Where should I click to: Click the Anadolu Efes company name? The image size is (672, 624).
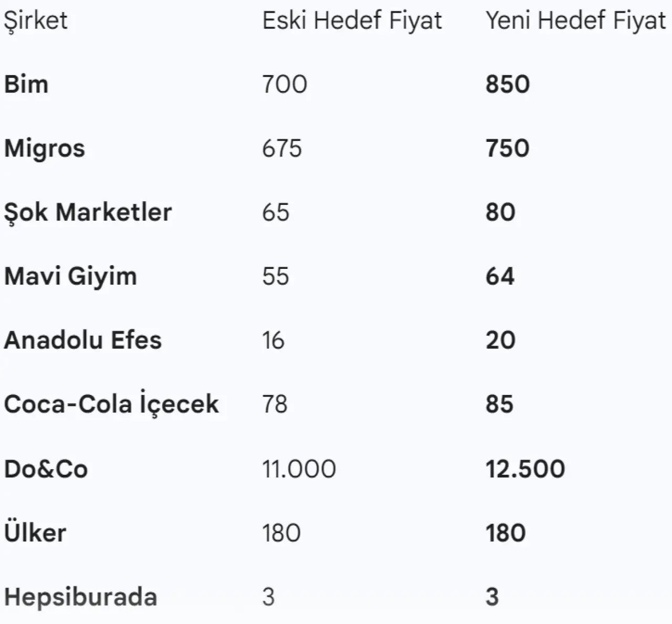83,340
